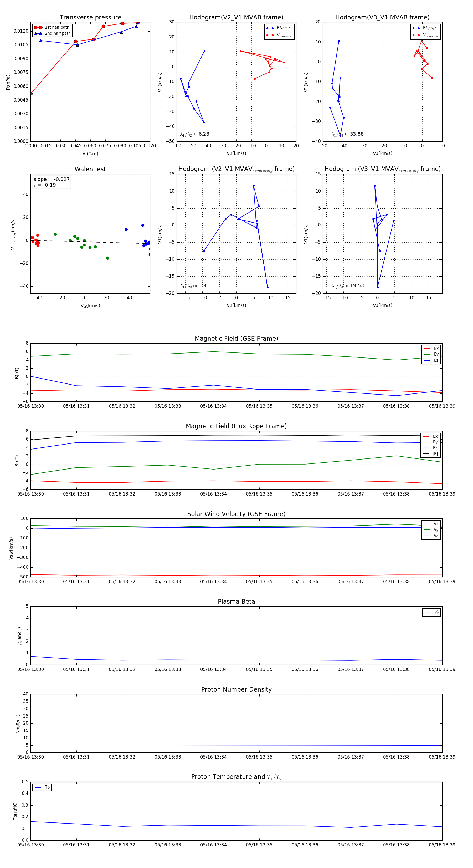Click the 'slope = -0.027' annotation

(52, 179)
